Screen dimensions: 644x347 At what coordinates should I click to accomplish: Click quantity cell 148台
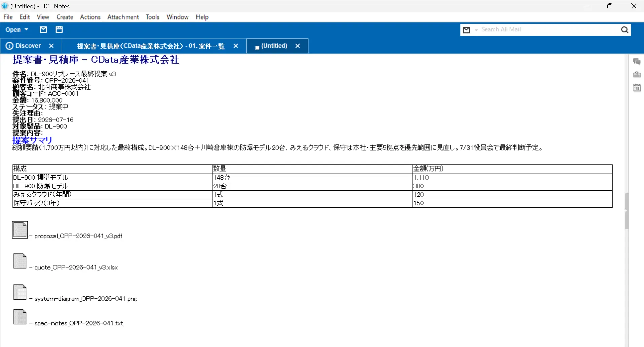click(312, 178)
